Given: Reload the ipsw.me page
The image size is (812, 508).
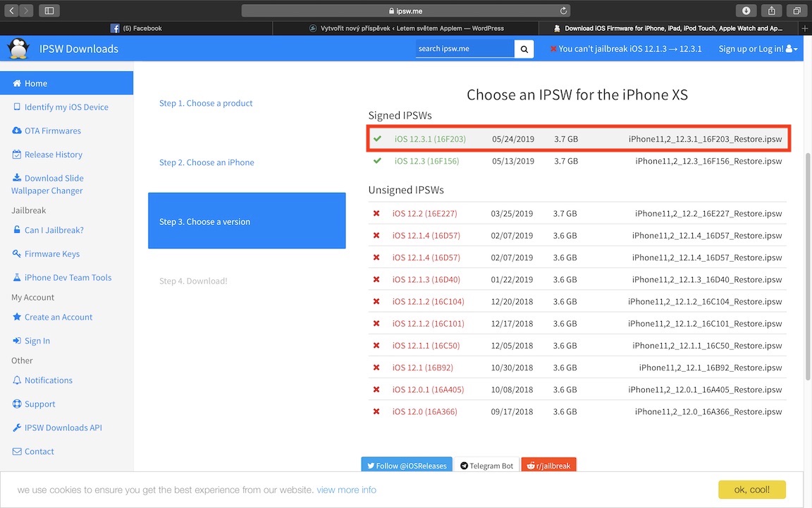Looking at the screenshot, I should coord(563,11).
